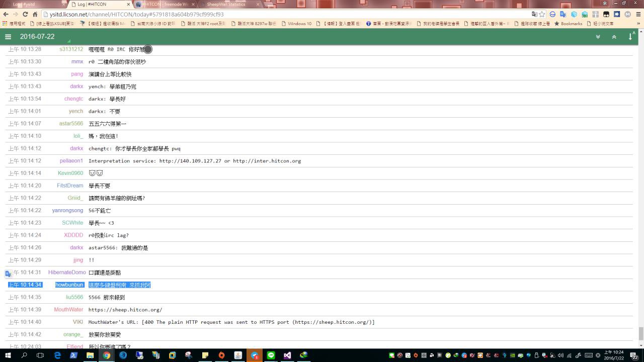Image resolution: width=644 pixels, height=362 pixels.
Task: Click nickname 'HibernateDomo' in the log
Action: [67, 273]
